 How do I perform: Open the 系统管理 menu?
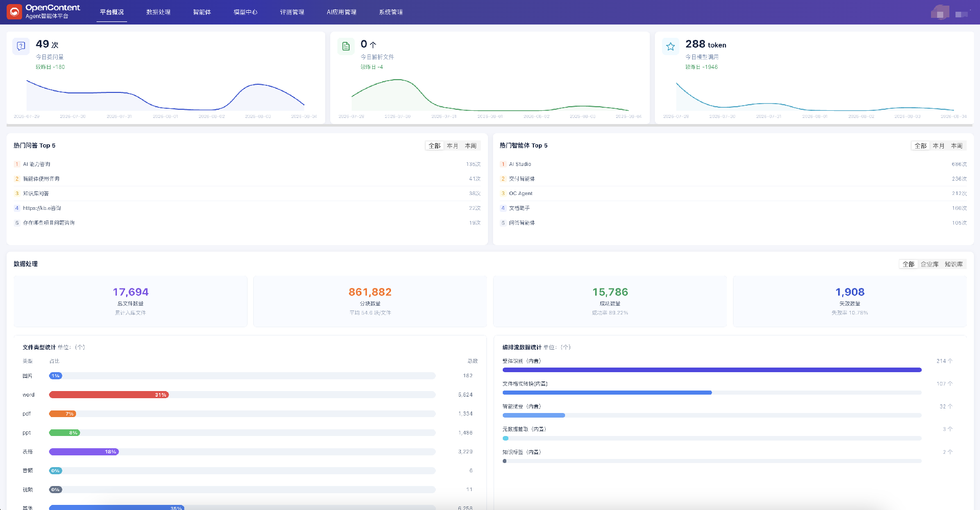click(x=391, y=12)
